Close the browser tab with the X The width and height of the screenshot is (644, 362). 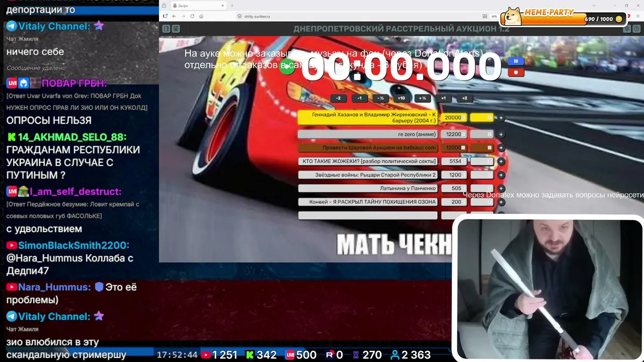point(222,6)
